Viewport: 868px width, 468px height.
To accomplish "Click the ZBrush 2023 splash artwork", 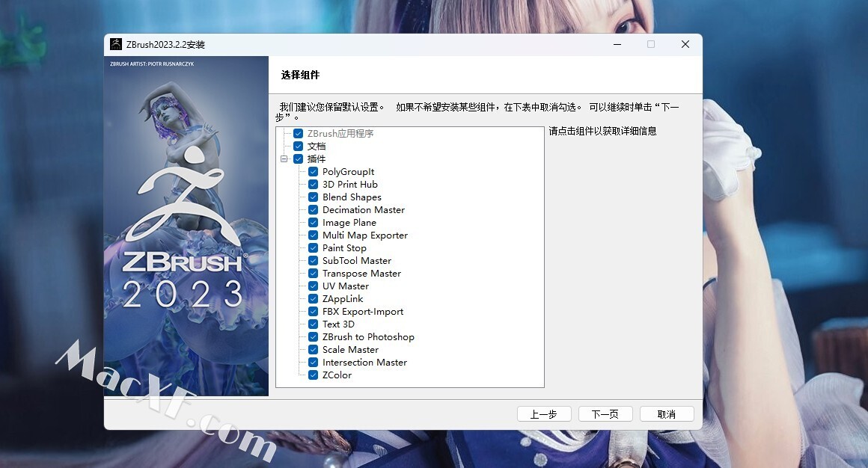I will pos(186,227).
